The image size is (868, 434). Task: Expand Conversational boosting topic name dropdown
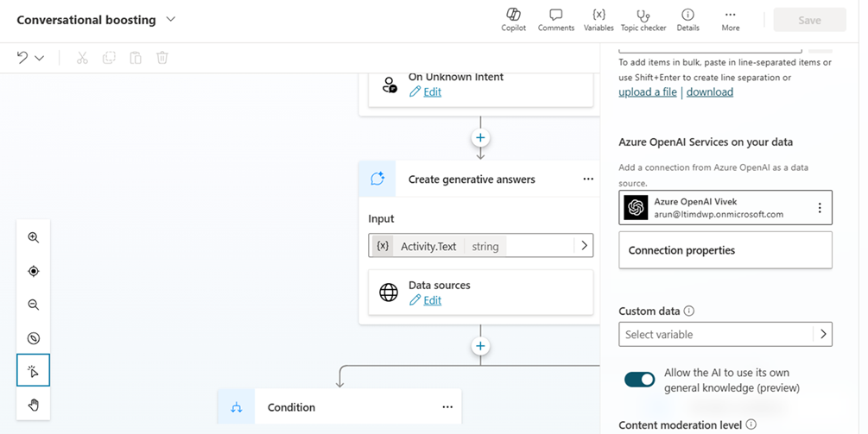[170, 20]
